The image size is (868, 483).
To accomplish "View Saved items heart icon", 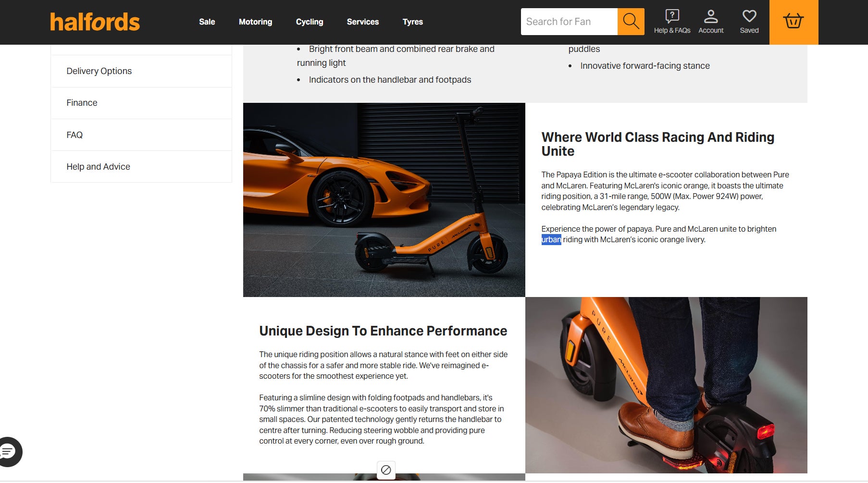I will [749, 22].
